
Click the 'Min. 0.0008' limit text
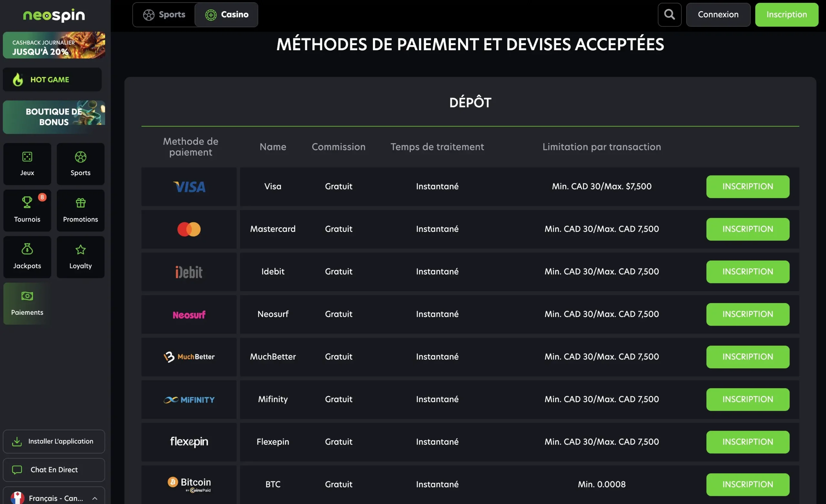pos(602,484)
